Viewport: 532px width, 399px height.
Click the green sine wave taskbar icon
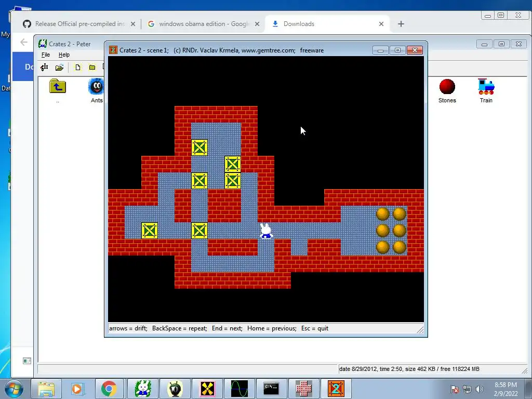tap(239, 389)
